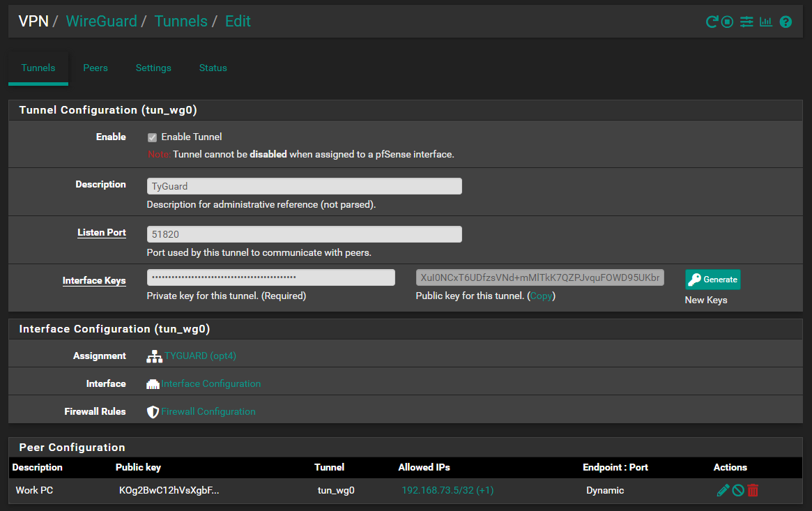This screenshot has height=511, width=812.
Task: Go to the Status tab
Action: coord(213,68)
